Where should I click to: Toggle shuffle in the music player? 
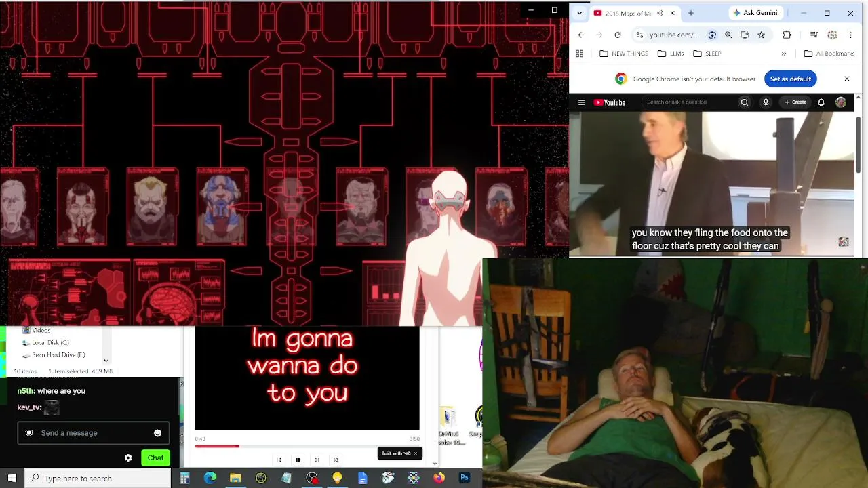tap(336, 460)
